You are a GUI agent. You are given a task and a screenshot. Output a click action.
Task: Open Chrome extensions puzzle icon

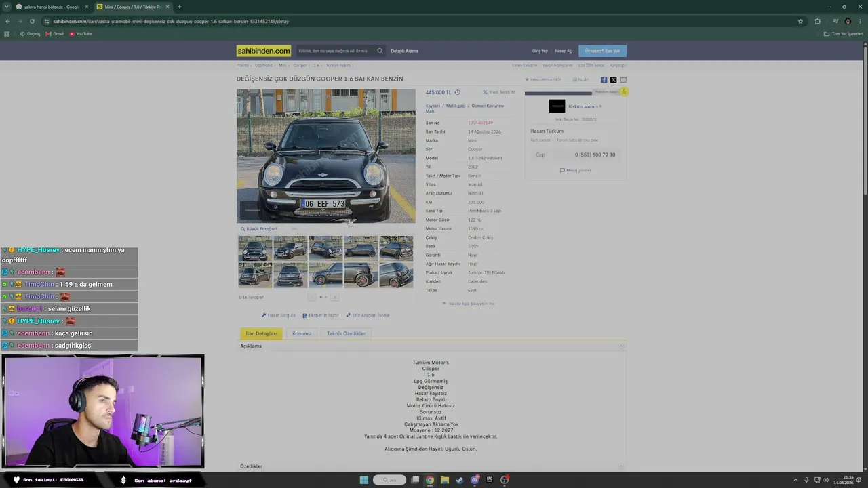(x=818, y=21)
